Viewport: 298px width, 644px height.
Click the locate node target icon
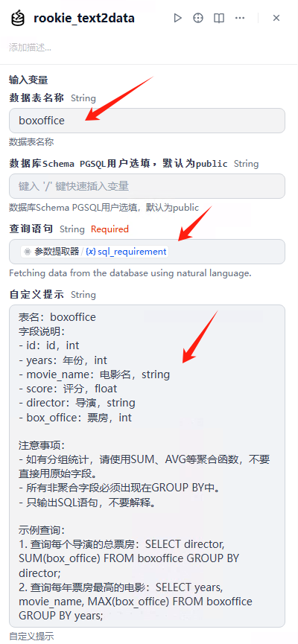198,18
